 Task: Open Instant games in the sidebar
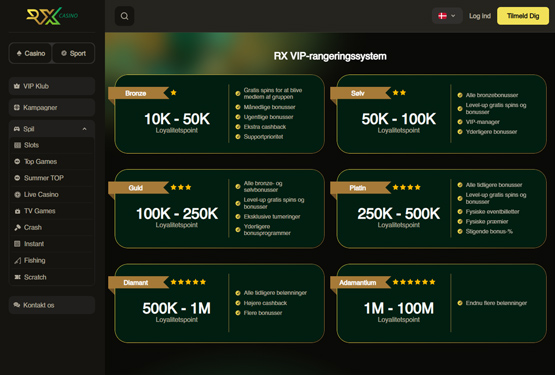tap(52, 244)
